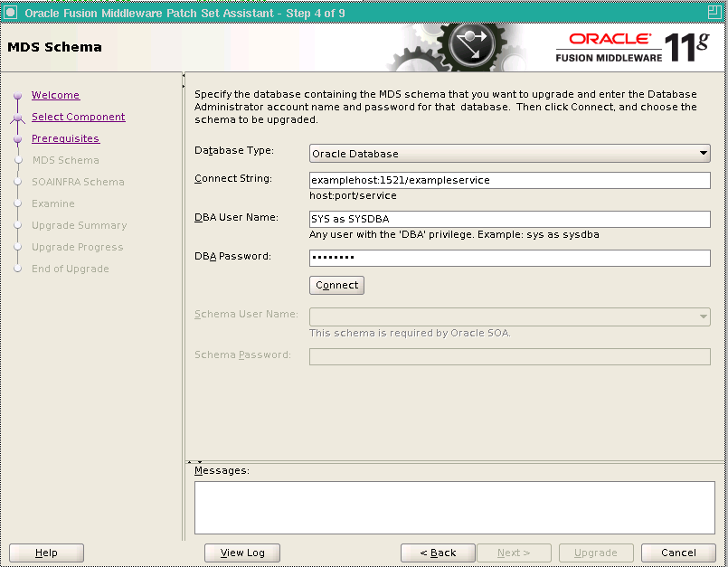Screen dimensions: 728x567
Task: Click the Next button
Action: tap(514, 553)
